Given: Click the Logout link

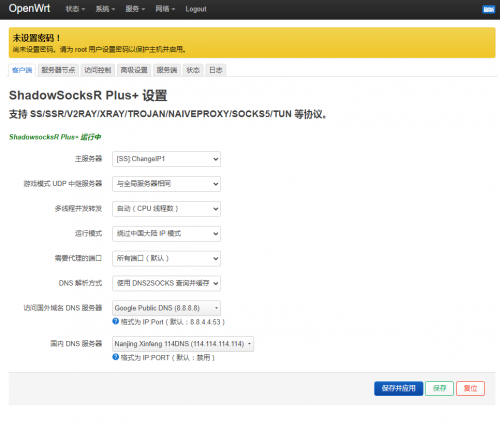Looking at the screenshot, I should pyautogui.click(x=196, y=9).
